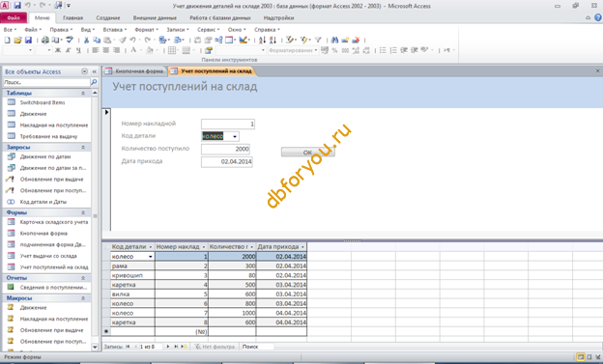Collapse the Таблицы group

[83, 93]
